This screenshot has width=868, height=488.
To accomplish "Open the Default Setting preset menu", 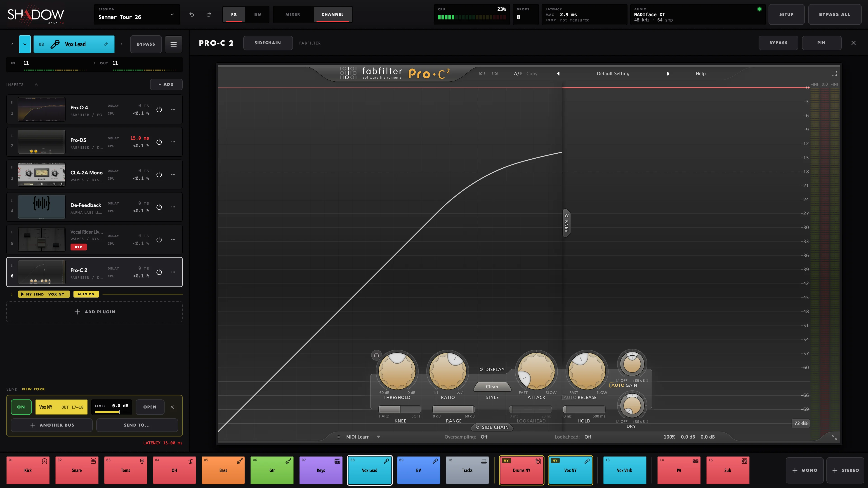I will click(613, 73).
